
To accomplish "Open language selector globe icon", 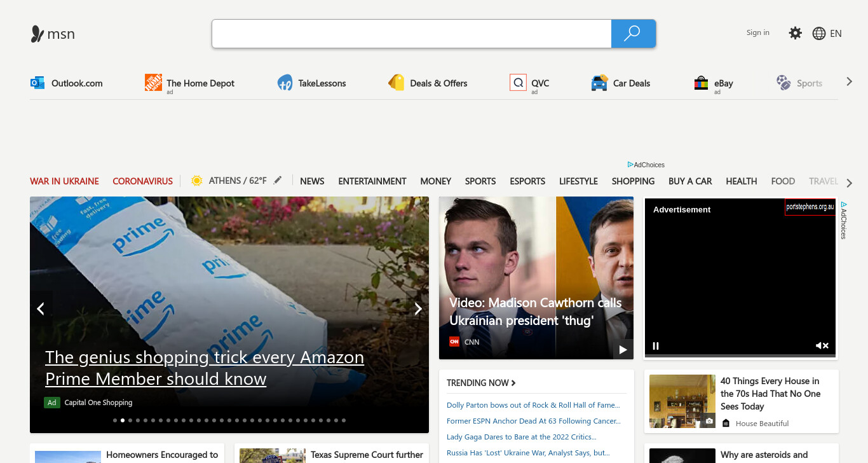I will click(819, 34).
